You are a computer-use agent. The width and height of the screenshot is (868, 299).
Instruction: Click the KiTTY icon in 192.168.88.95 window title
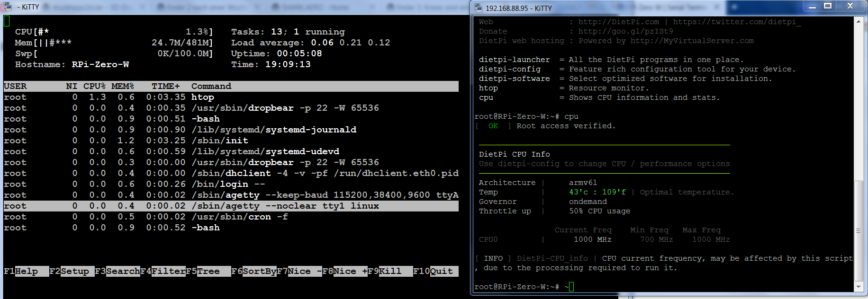coord(479,8)
